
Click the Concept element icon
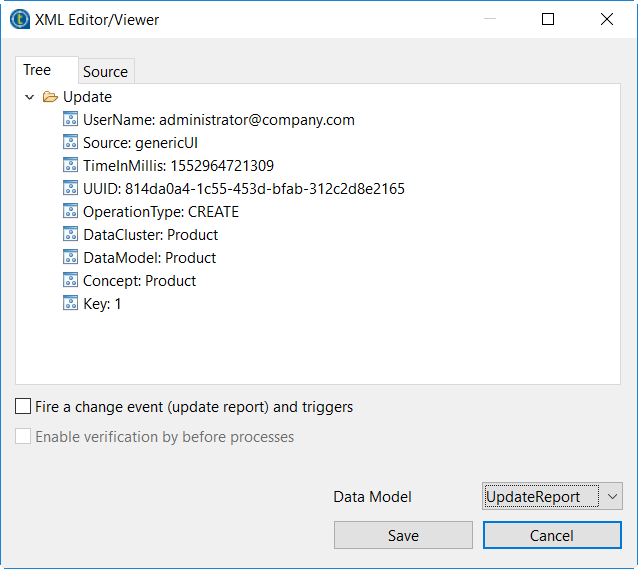(71, 281)
